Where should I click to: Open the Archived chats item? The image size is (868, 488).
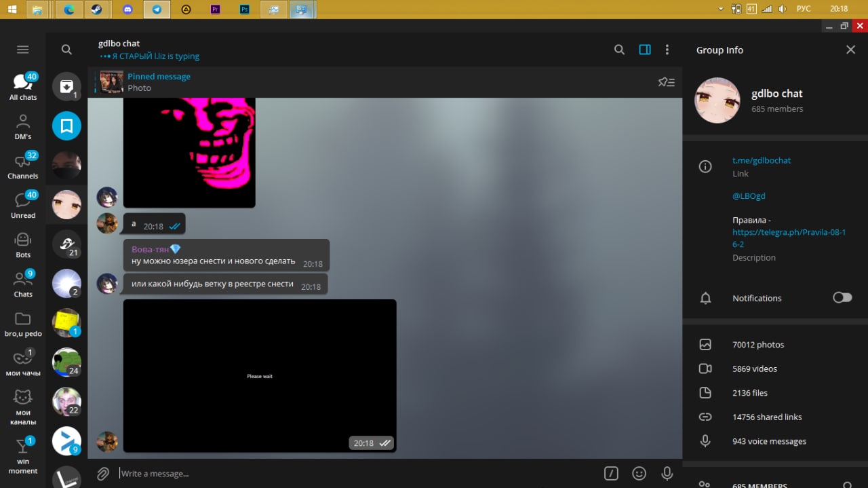(x=66, y=86)
